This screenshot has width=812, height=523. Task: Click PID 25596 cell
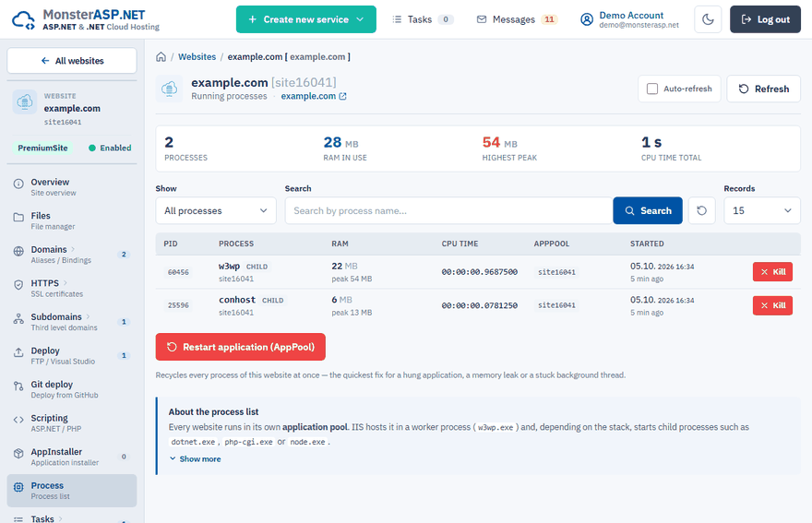(x=178, y=305)
